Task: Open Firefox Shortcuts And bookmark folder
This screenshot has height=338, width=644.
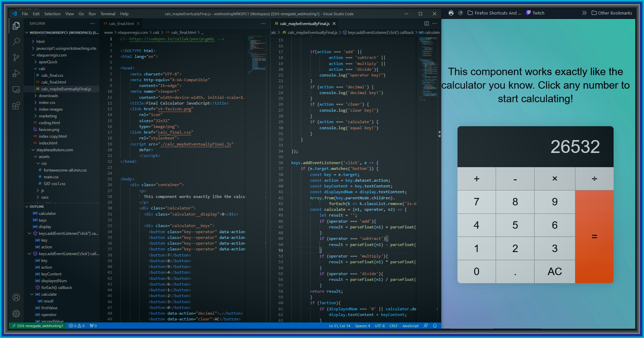Action: 494,13
